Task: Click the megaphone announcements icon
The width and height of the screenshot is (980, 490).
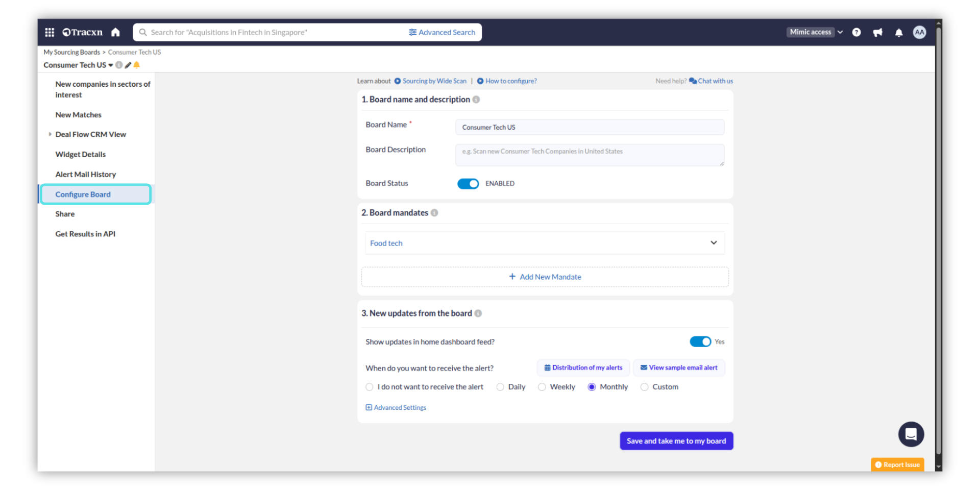Action: tap(877, 32)
